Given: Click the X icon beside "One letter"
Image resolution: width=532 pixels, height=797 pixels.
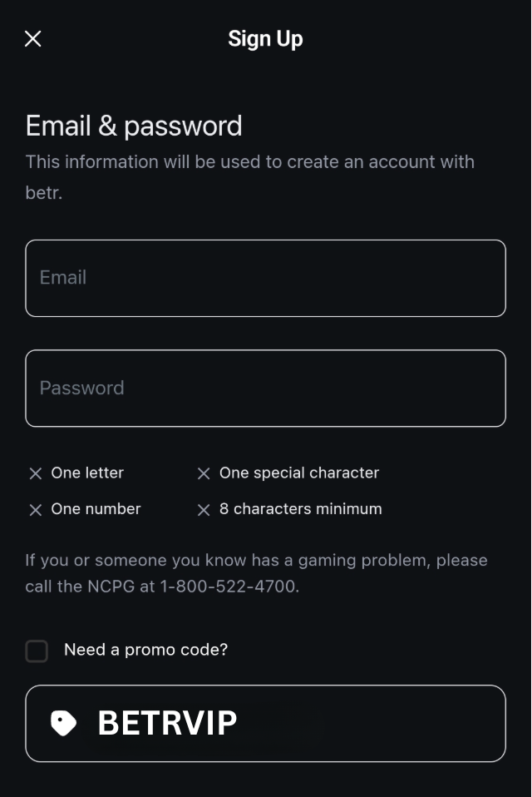Looking at the screenshot, I should click(x=36, y=473).
